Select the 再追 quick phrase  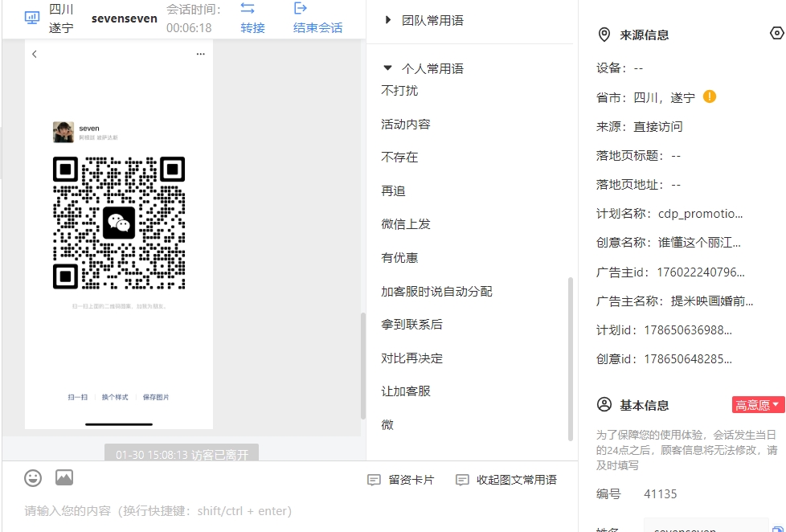[x=393, y=190]
